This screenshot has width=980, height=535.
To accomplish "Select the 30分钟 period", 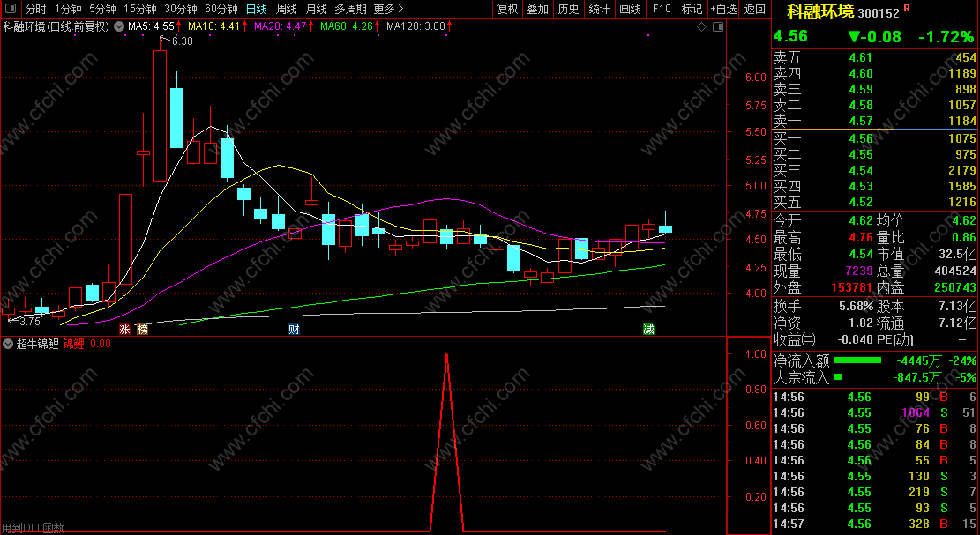I will point(181,9).
